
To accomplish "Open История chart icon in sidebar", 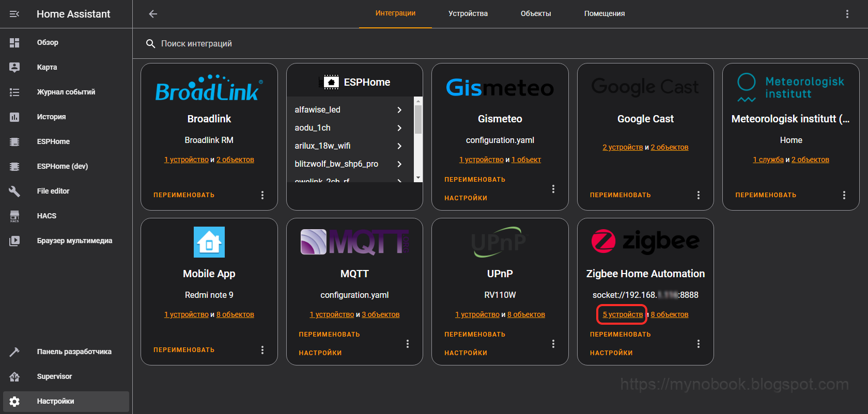I will (x=14, y=117).
